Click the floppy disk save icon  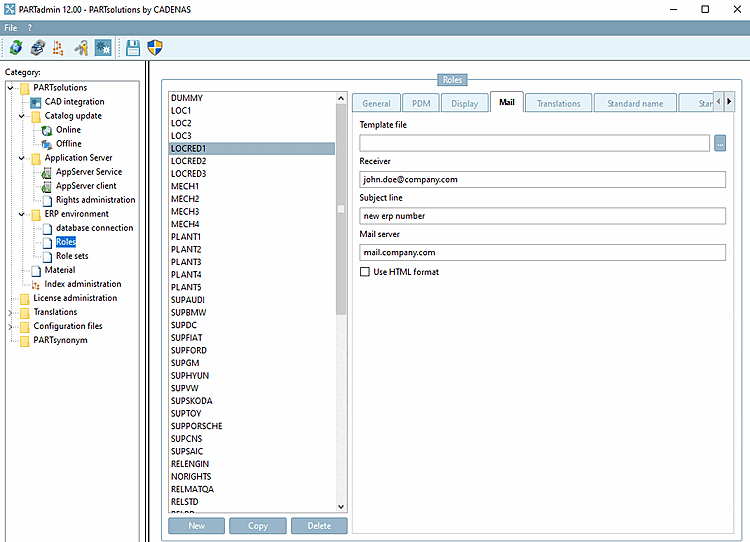click(133, 47)
